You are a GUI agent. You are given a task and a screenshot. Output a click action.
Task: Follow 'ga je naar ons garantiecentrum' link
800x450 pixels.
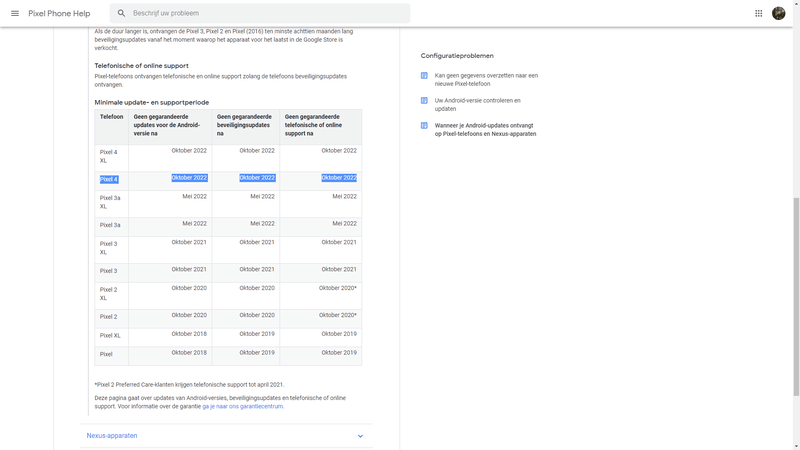click(242, 407)
